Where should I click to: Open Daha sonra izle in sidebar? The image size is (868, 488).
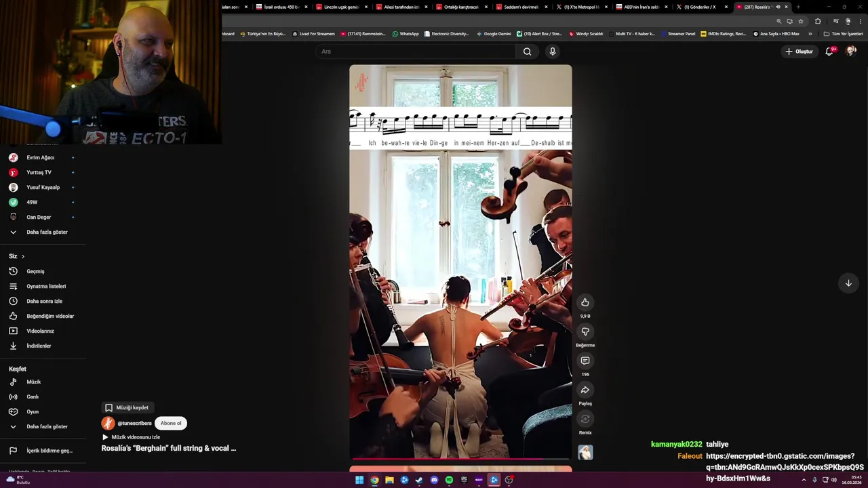43,301
